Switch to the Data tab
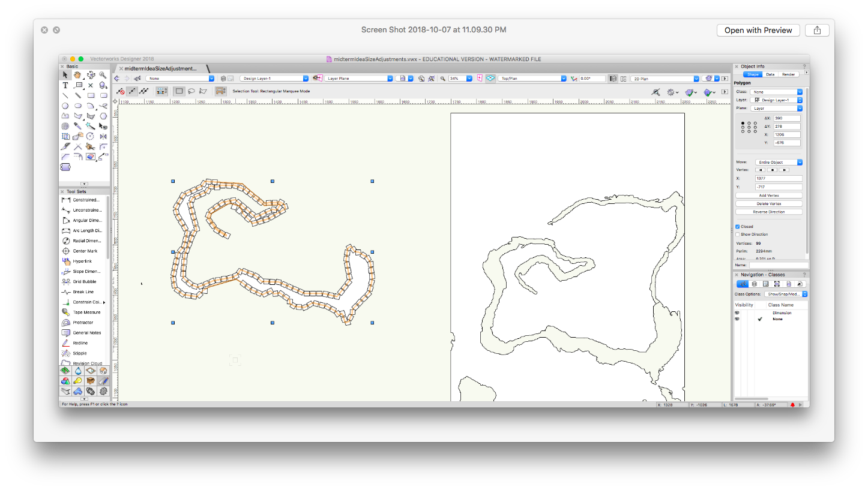Screen dimensions: 868x490 (x=770, y=74)
